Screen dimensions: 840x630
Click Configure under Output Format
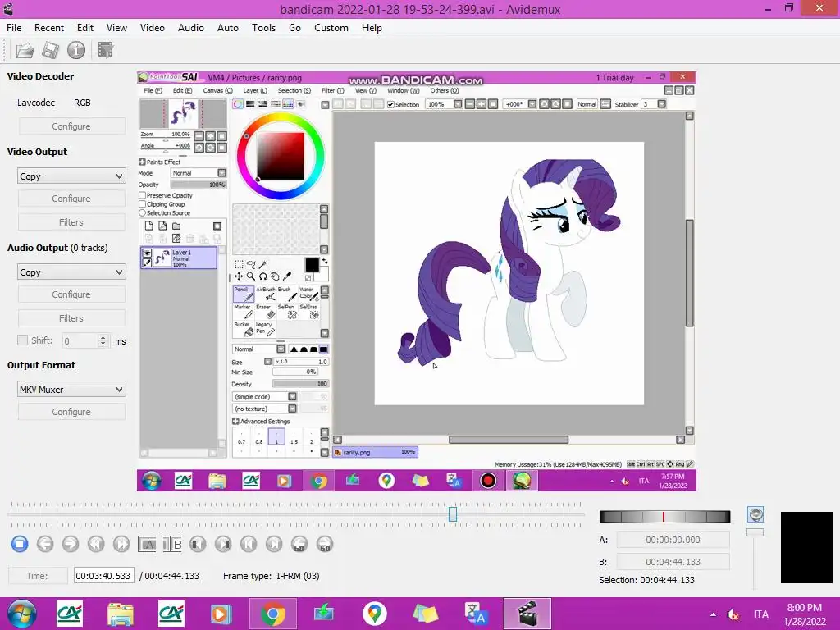(71, 412)
